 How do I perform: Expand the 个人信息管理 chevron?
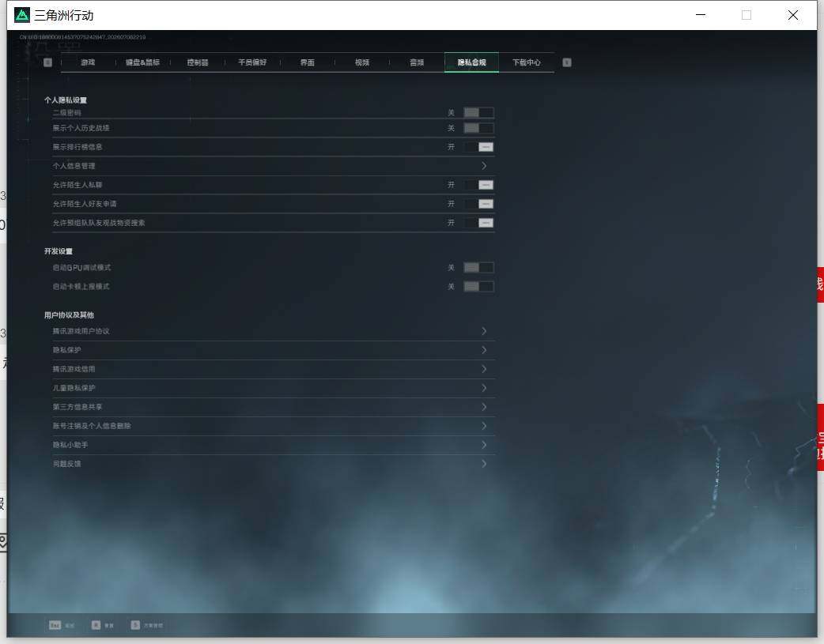(484, 166)
